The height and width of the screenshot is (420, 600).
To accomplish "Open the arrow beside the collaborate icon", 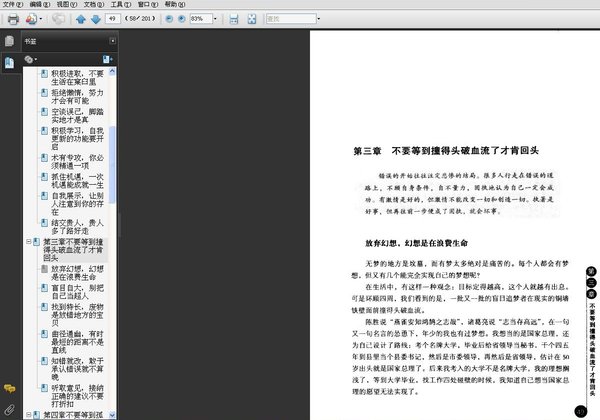I will click(41, 19).
